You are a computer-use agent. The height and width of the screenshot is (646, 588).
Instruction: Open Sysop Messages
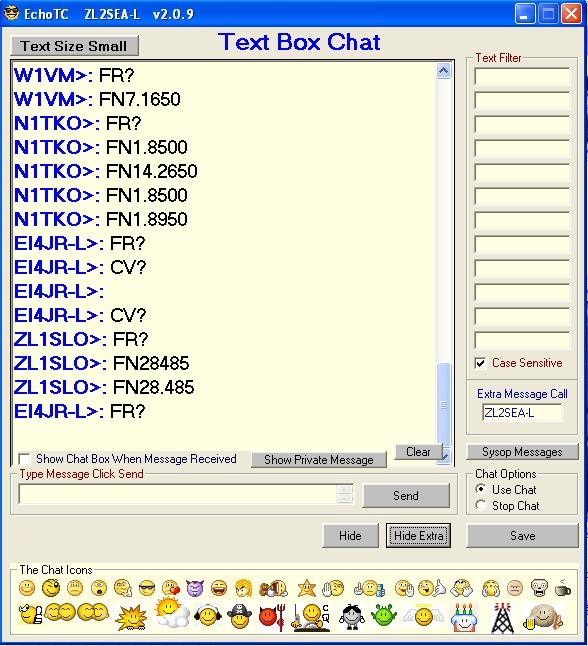(x=522, y=452)
